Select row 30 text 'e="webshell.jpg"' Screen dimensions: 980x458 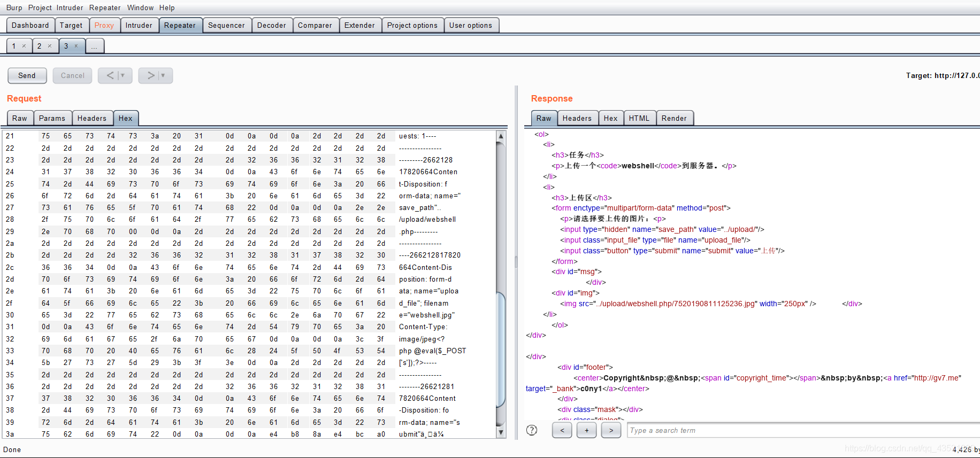pyautogui.click(x=426, y=315)
